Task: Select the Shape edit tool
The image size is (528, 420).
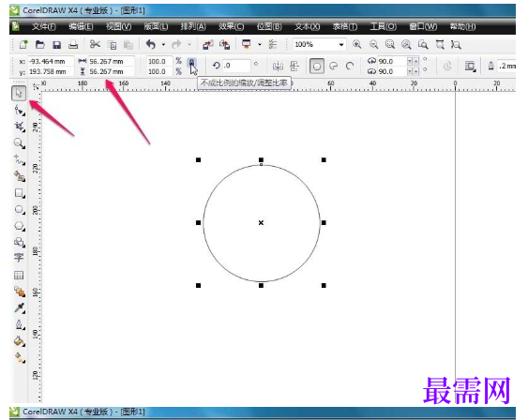Action: point(19,111)
